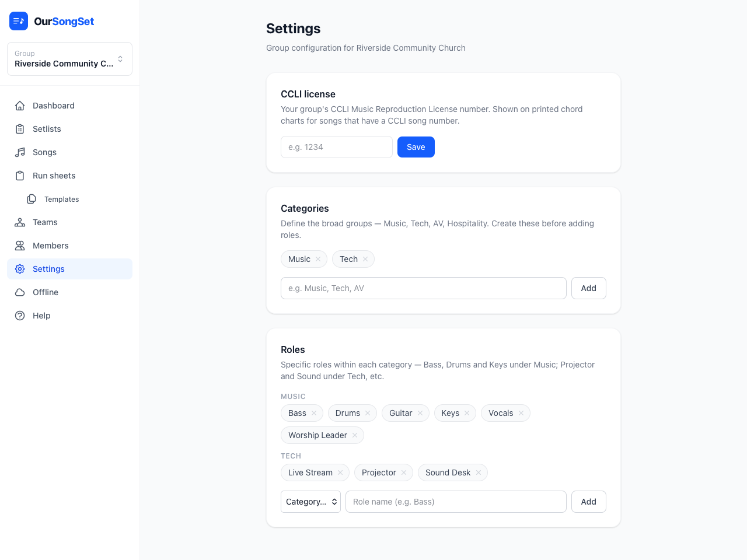
Task: Click OurSongSet brand name
Action: pos(64,22)
